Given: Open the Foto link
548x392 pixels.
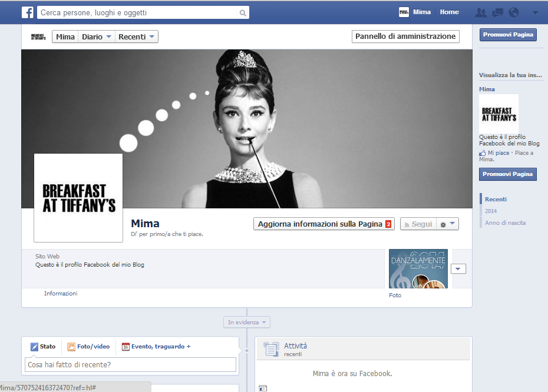Looking at the screenshot, I should pyautogui.click(x=395, y=295).
